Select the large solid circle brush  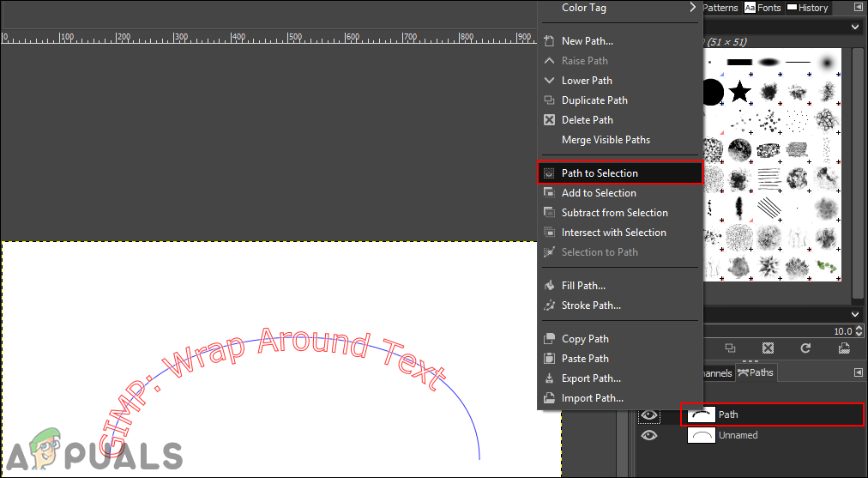click(712, 91)
